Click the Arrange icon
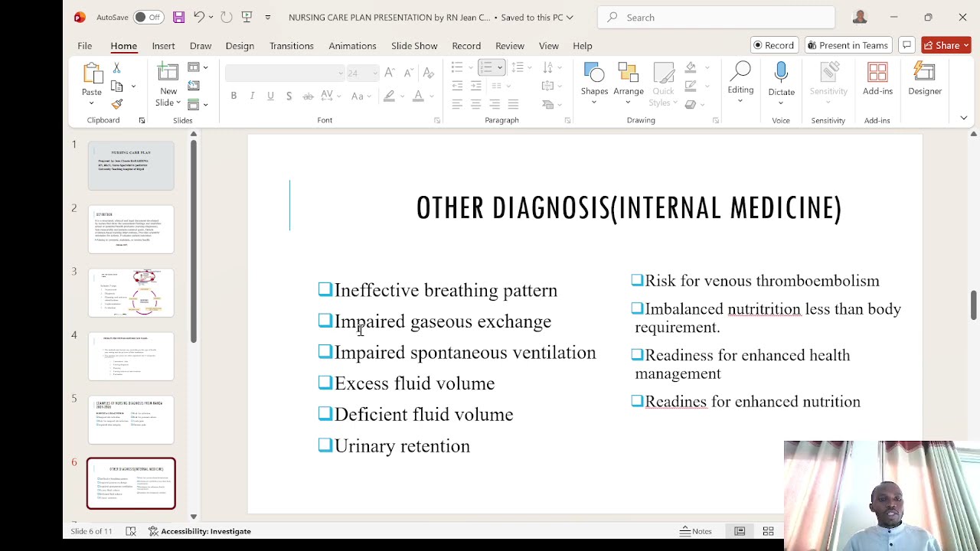980x551 pixels. click(629, 73)
